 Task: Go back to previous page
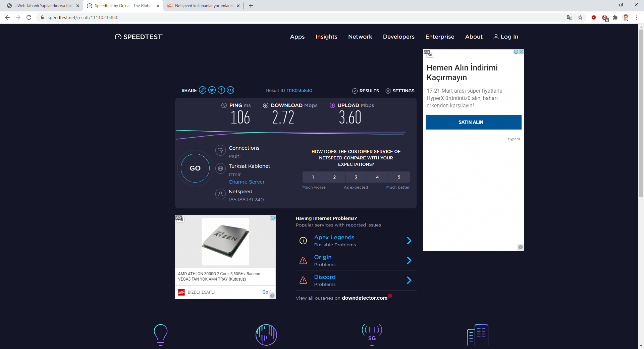pyautogui.click(x=7, y=17)
